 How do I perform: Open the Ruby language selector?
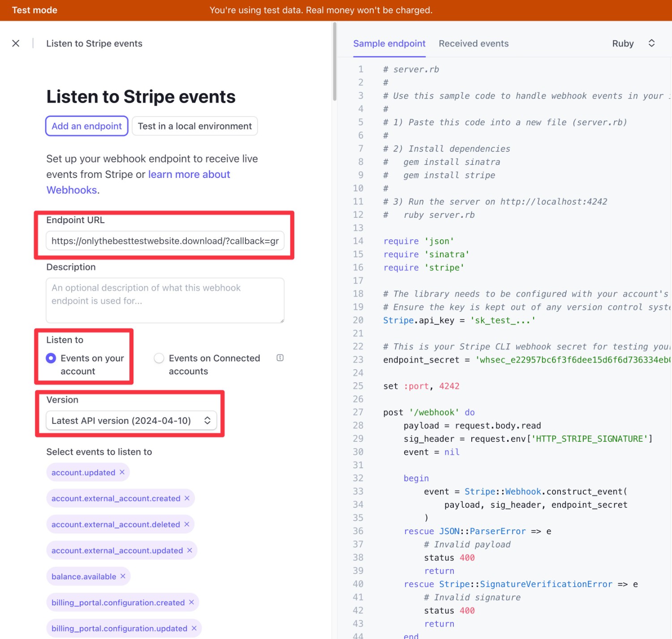click(633, 43)
